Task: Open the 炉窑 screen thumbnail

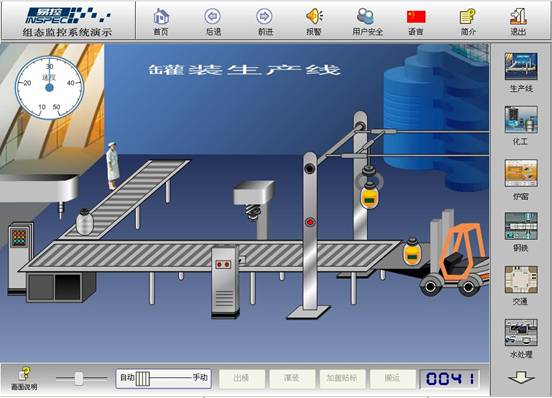Action: [x=521, y=173]
